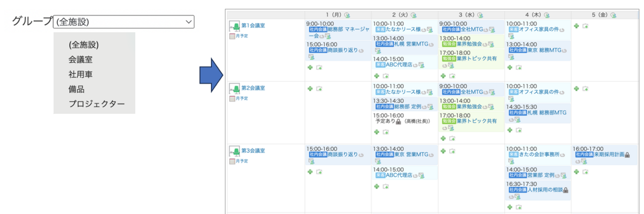
Task: Click the 第2会議室 green chair icon
Action: click(x=234, y=89)
